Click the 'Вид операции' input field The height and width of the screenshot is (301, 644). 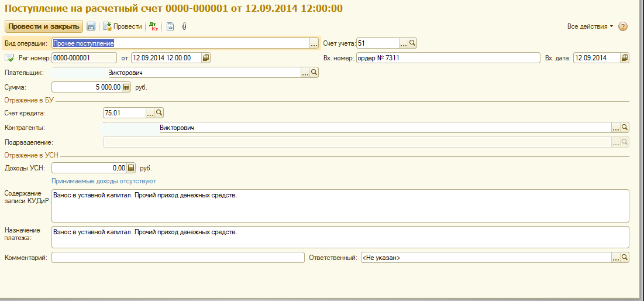point(180,43)
